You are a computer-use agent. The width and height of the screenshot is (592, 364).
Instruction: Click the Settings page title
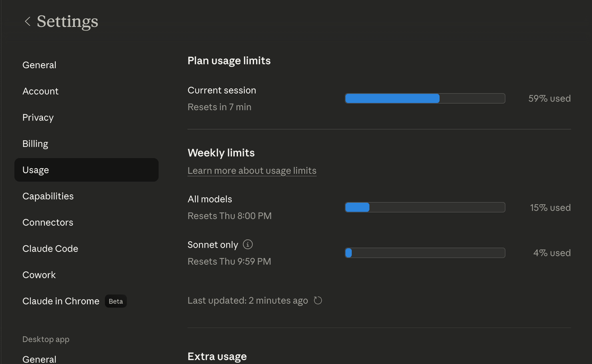[x=68, y=21]
